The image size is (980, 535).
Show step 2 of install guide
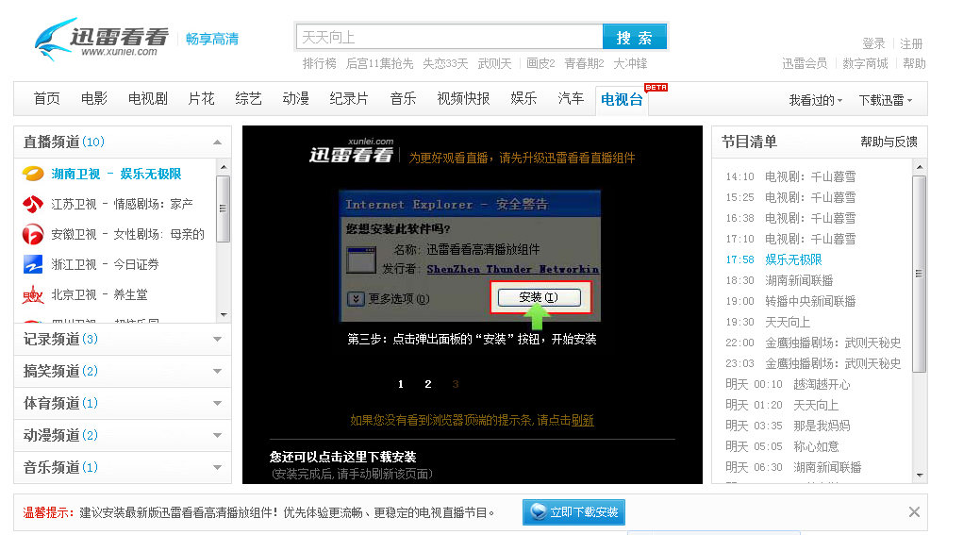[428, 384]
